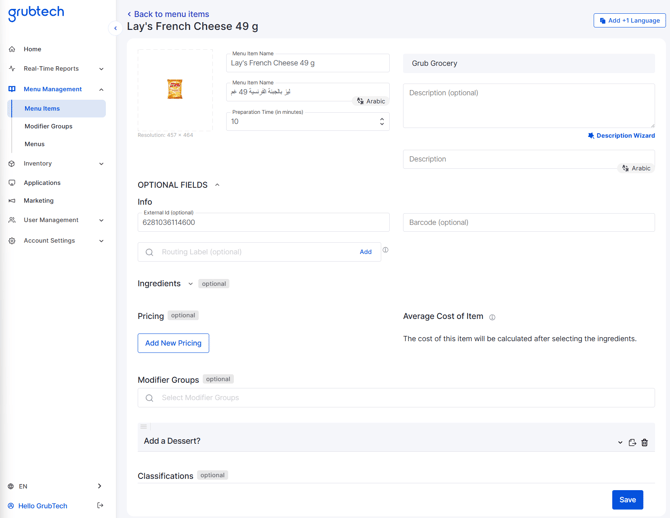
Task: Click Add New Pricing button
Action: click(173, 343)
